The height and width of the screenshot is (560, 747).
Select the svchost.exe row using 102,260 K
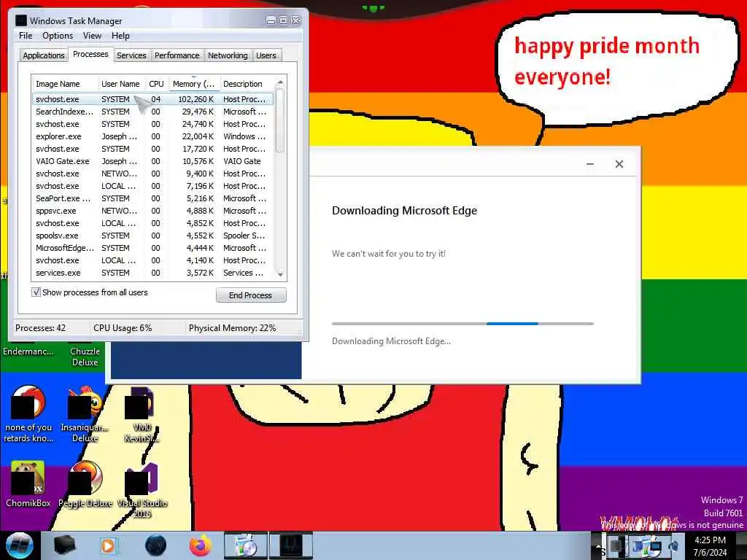pos(152,99)
